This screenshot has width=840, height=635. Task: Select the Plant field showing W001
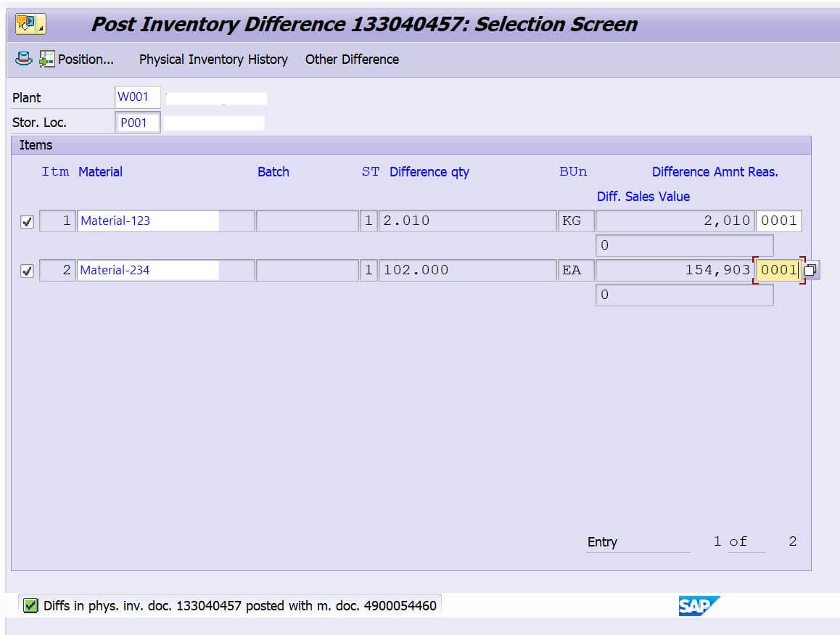point(137,97)
